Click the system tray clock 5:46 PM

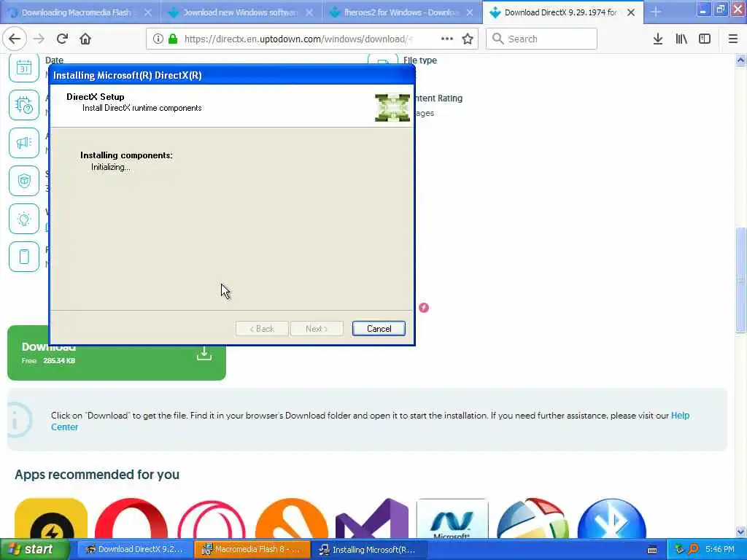tap(720, 549)
